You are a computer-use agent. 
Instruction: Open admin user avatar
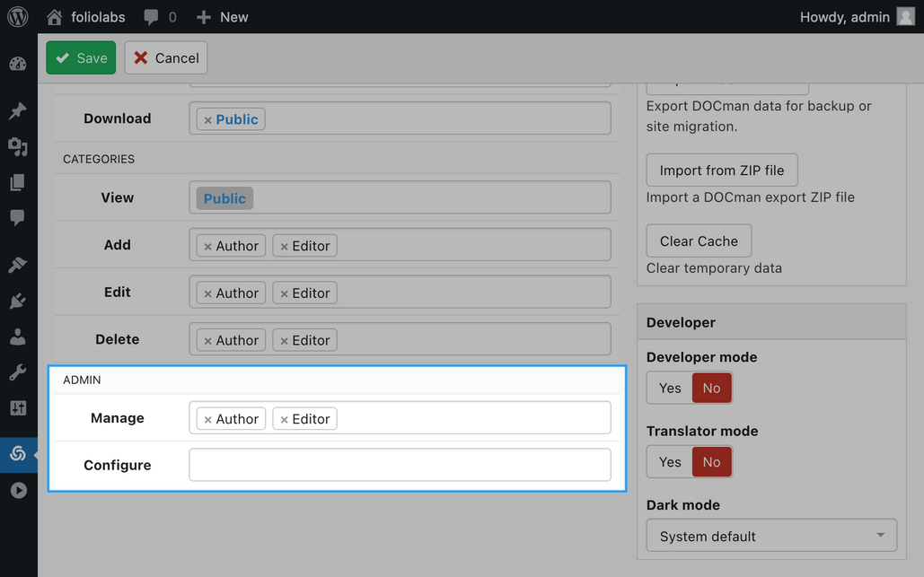(905, 16)
